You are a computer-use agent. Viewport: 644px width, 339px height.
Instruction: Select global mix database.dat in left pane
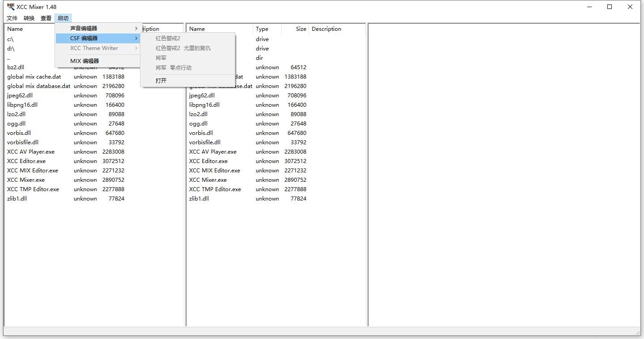38,86
